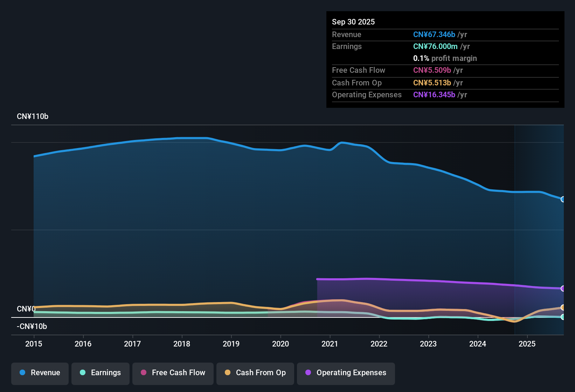Select the Operating Expenses endpoint marker
This screenshot has width=575, height=392.
click(563, 288)
